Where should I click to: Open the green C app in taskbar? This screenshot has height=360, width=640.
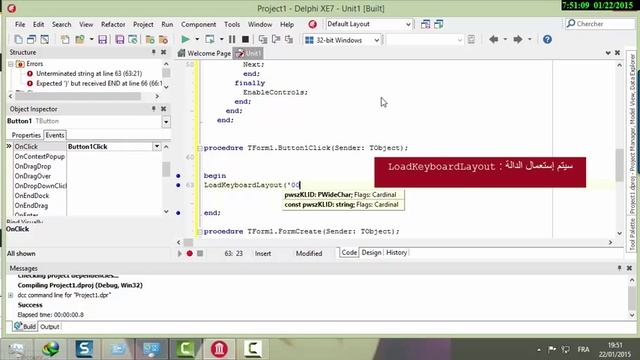[x=185, y=349]
